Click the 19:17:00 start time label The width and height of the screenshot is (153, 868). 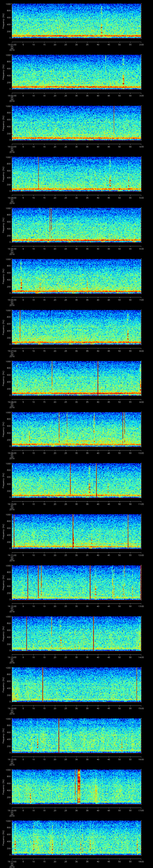click(x=12, y=861)
